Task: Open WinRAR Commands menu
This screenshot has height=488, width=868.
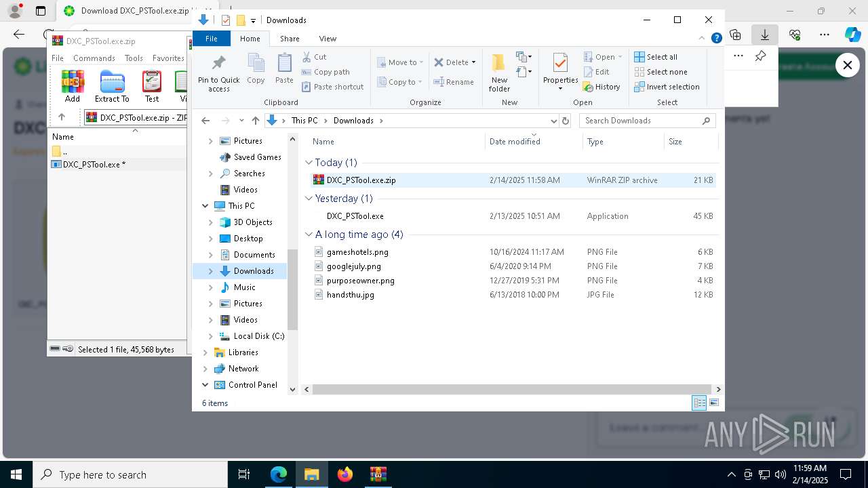Action: coord(94,58)
